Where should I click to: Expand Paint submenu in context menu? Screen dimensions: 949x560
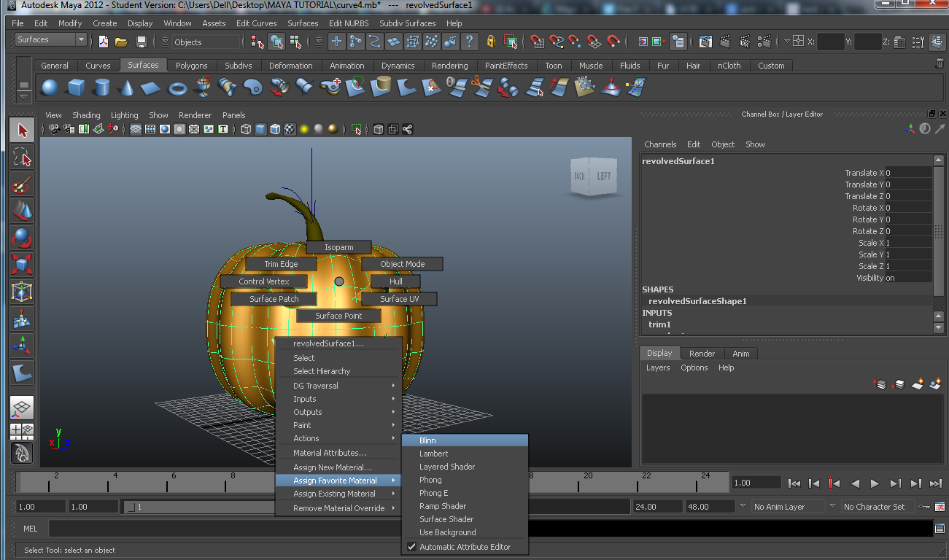click(x=338, y=425)
